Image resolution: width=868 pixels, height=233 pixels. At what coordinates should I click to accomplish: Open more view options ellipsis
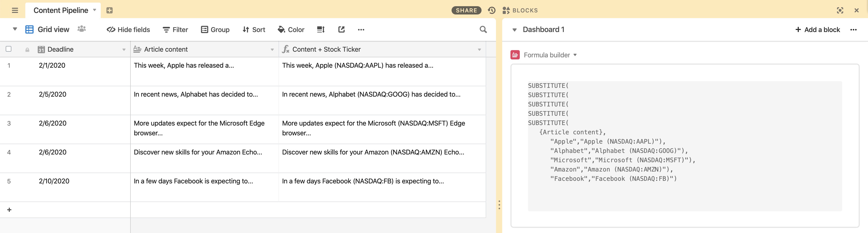[x=361, y=30]
